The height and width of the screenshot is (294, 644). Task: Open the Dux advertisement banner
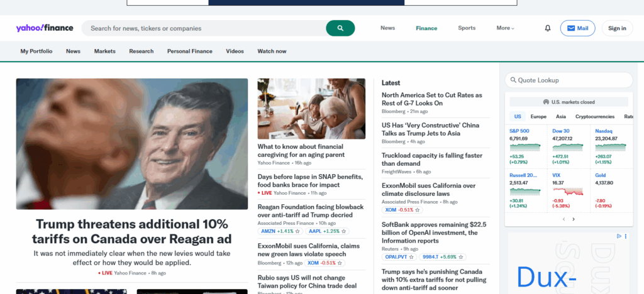569,263
